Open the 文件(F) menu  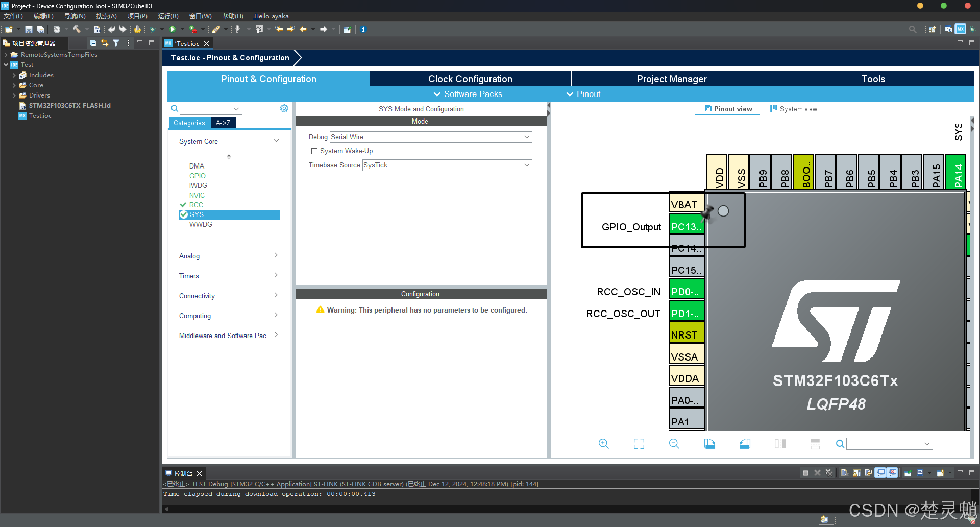tap(13, 16)
